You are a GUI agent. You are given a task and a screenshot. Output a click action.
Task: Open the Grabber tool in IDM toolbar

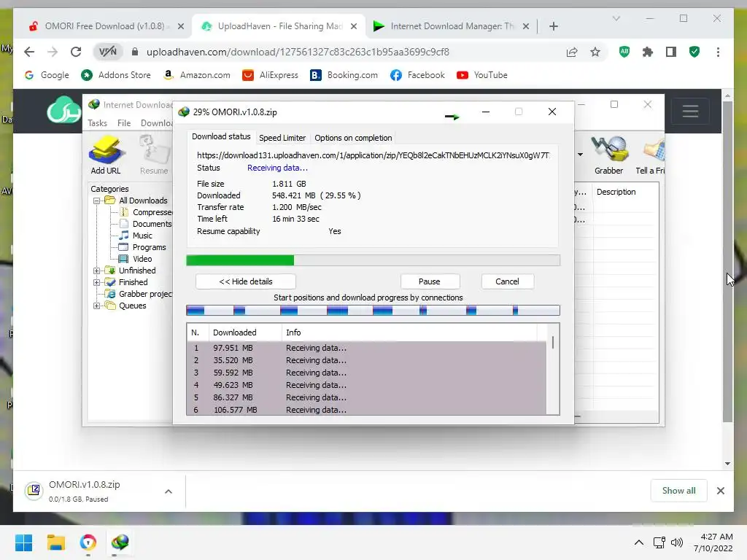609,155
